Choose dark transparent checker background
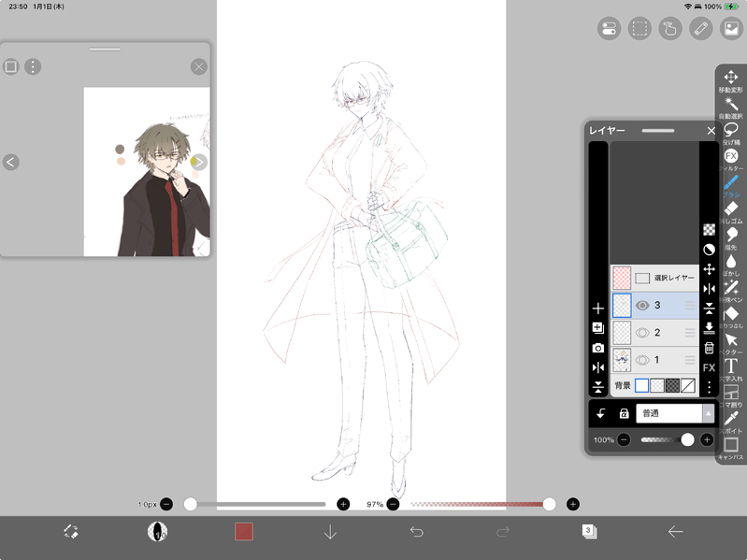This screenshot has width=747, height=560. [x=672, y=386]
